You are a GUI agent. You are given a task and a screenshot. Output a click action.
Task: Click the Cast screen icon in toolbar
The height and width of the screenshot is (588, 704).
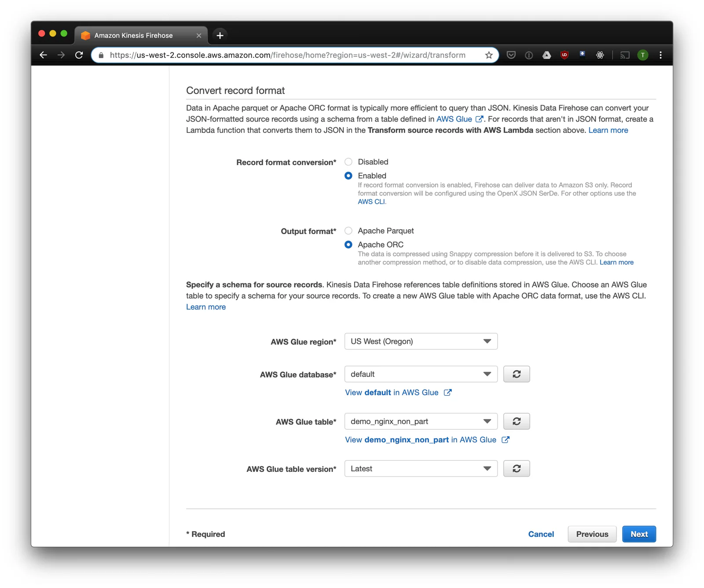(x=625, y=55)
